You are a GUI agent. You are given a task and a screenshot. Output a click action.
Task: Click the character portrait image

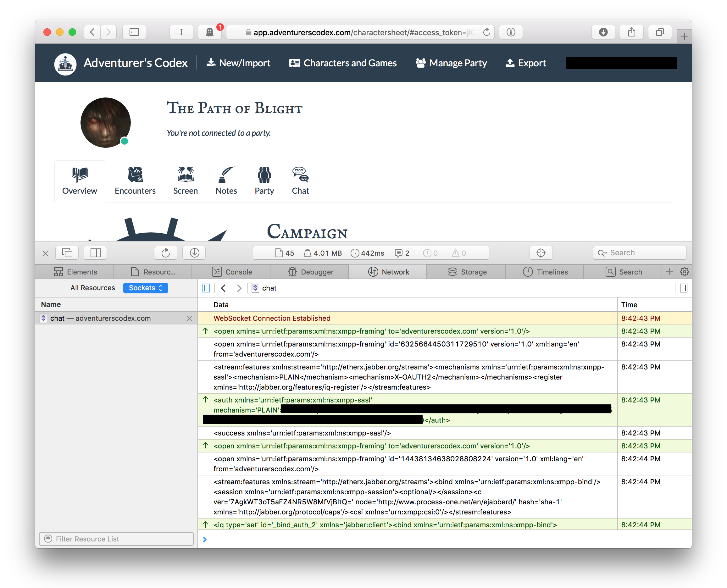105,123
